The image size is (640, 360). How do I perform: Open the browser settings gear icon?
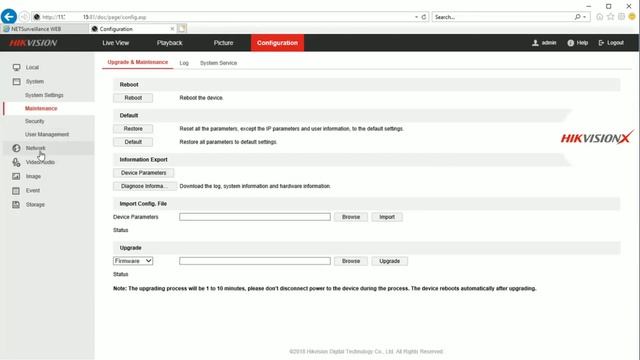[621, 17]
